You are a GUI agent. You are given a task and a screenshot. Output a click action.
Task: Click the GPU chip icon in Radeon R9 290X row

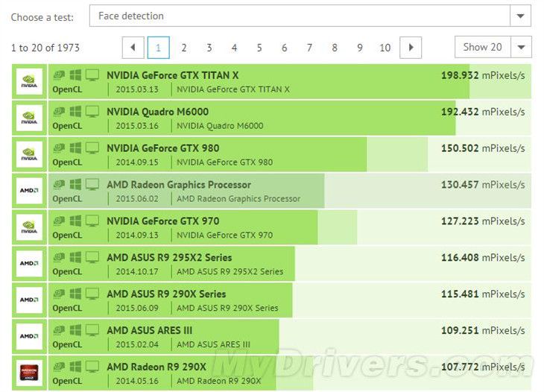point(59,367)
